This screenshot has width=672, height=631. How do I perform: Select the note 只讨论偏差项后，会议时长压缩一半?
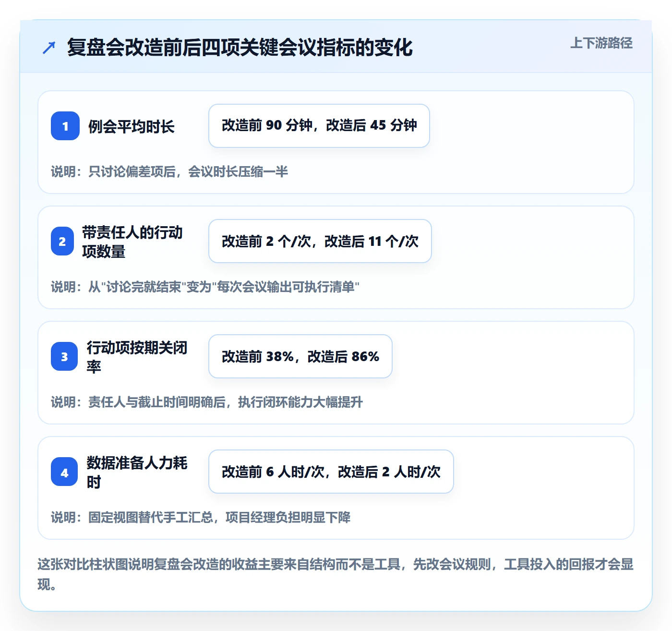pos(169,171)
